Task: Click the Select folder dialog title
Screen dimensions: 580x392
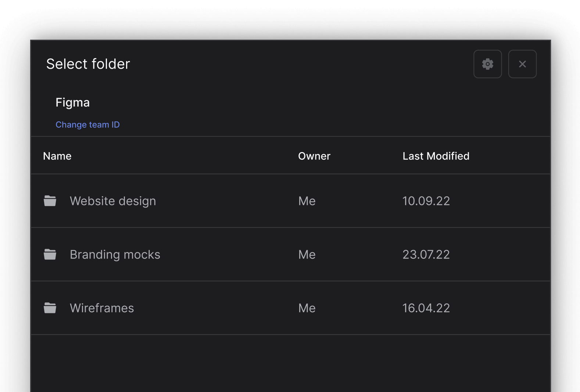Action: (88, 64)
